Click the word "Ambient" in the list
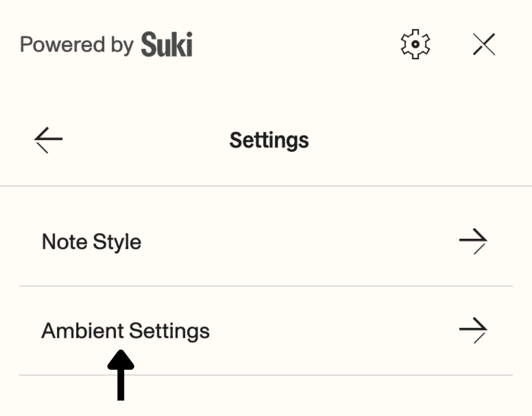 82,331
